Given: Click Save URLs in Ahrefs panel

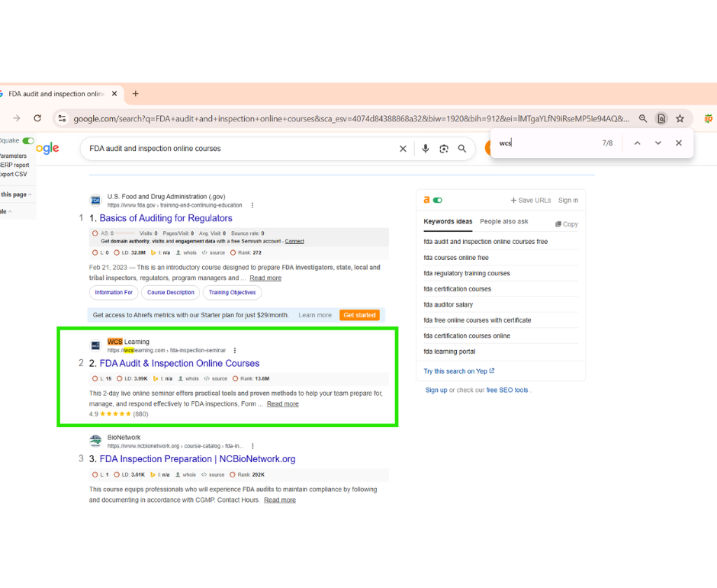Looking at the screenshot, I should (531, 201).
